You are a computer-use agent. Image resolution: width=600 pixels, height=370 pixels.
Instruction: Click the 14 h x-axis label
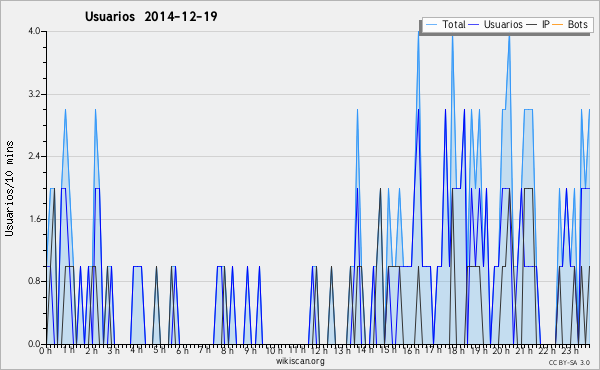[x=364, y=350]
